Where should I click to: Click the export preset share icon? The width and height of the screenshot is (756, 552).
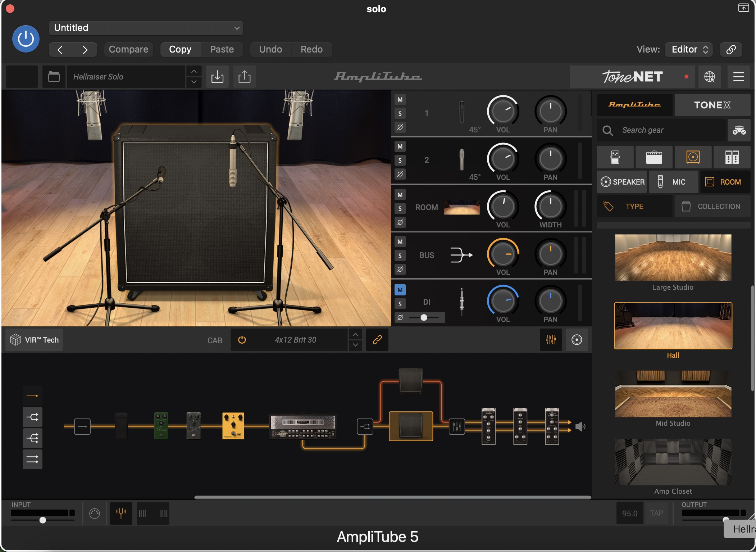[x=245, y=77]
